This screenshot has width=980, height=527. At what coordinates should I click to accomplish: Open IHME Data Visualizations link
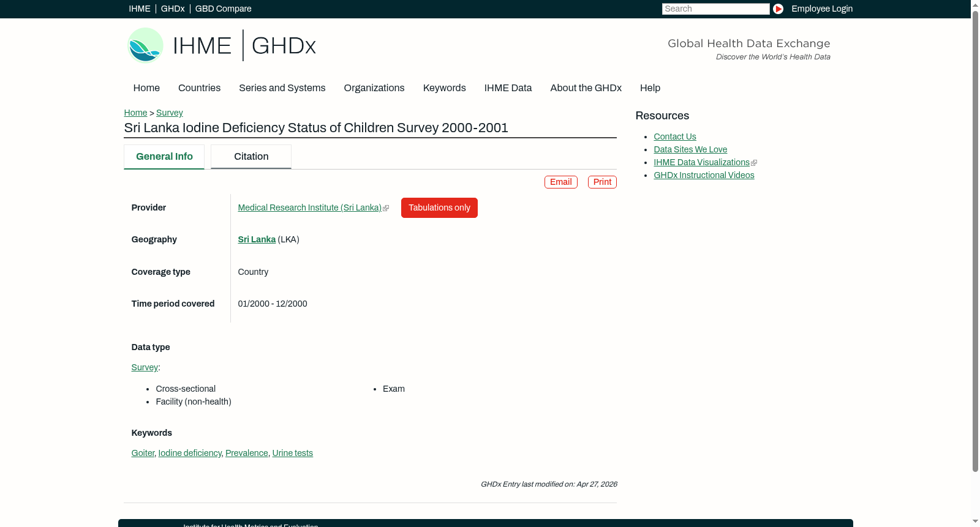pos(701,162)
